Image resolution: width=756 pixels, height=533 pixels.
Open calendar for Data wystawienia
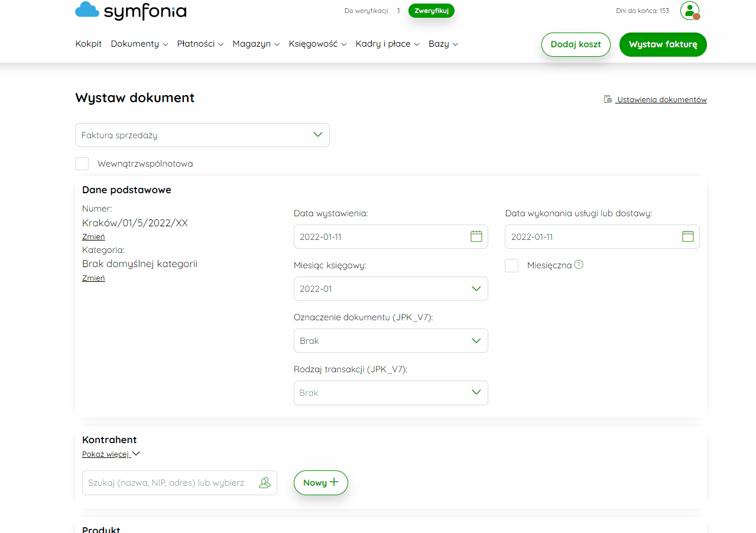476,236
